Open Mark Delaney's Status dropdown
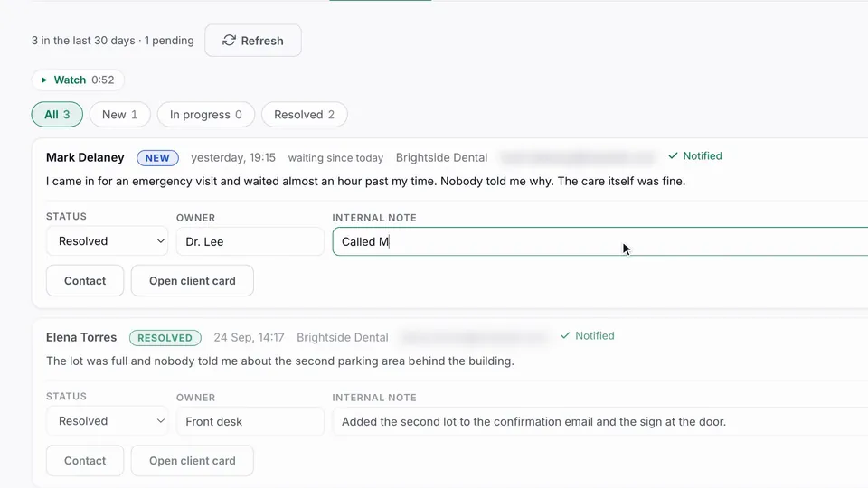This screenshot has height=488, width=868. [x=107, y=241]
